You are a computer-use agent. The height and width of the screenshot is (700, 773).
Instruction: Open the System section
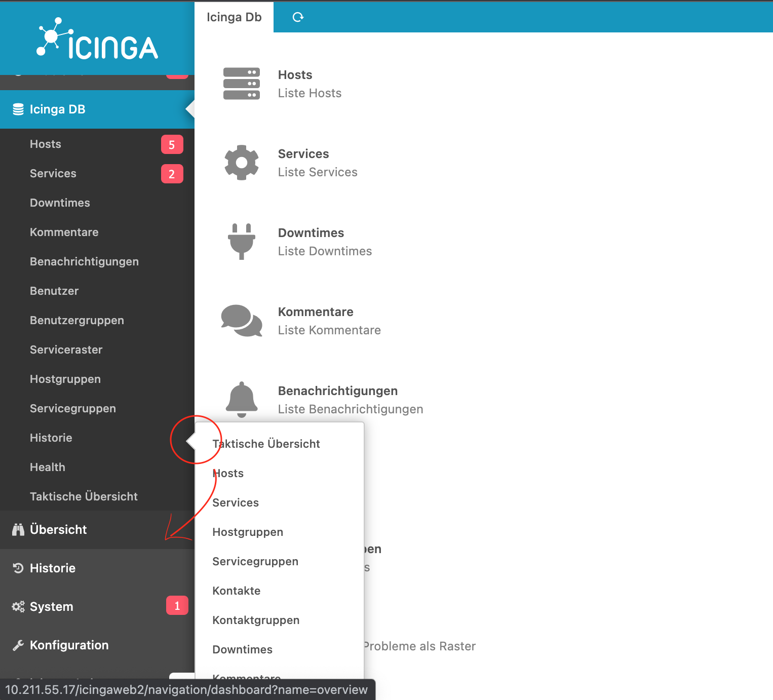(51, 606)
